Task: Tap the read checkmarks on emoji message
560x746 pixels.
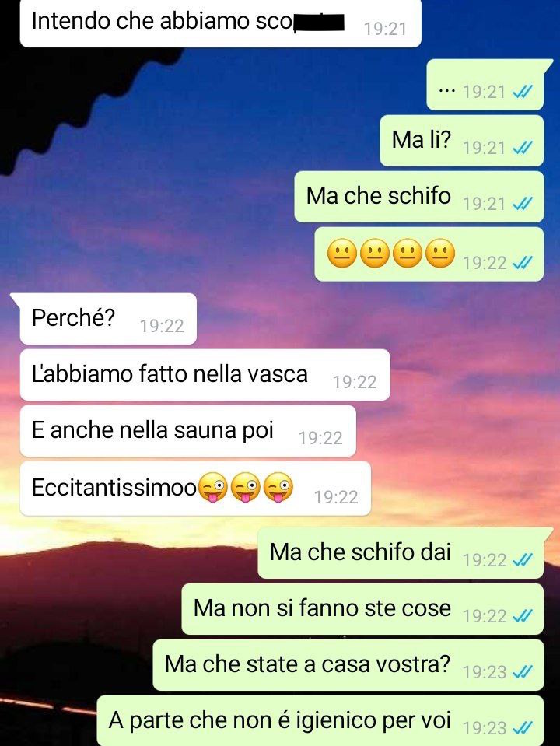Action: (522, 262)
